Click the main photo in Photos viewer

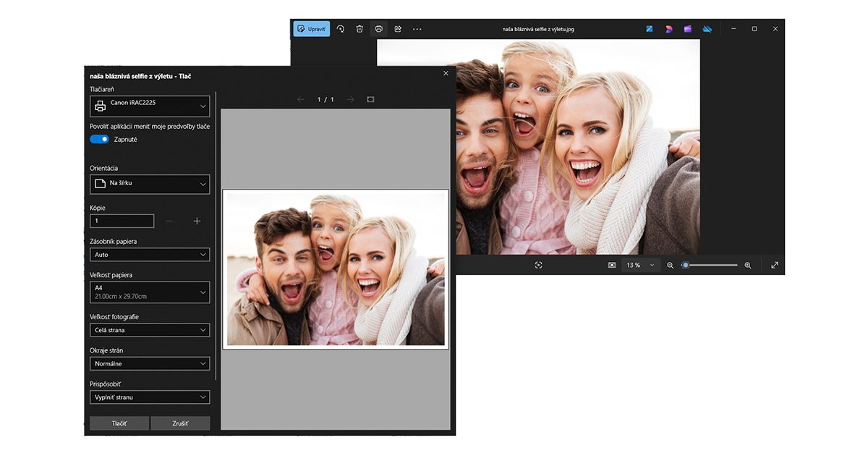[x=538, y=146]
